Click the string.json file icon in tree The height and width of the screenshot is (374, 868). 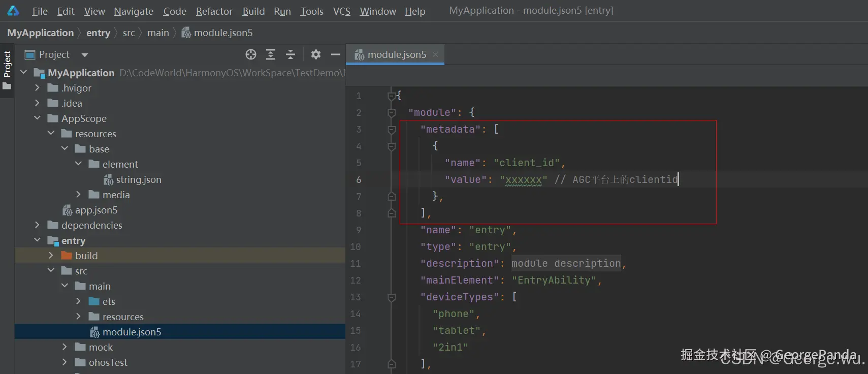coord(108,179)
